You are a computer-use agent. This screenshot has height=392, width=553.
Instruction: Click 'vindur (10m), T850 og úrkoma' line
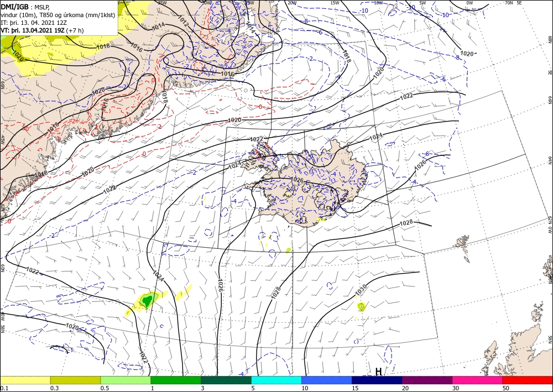[x=58, y=15]
